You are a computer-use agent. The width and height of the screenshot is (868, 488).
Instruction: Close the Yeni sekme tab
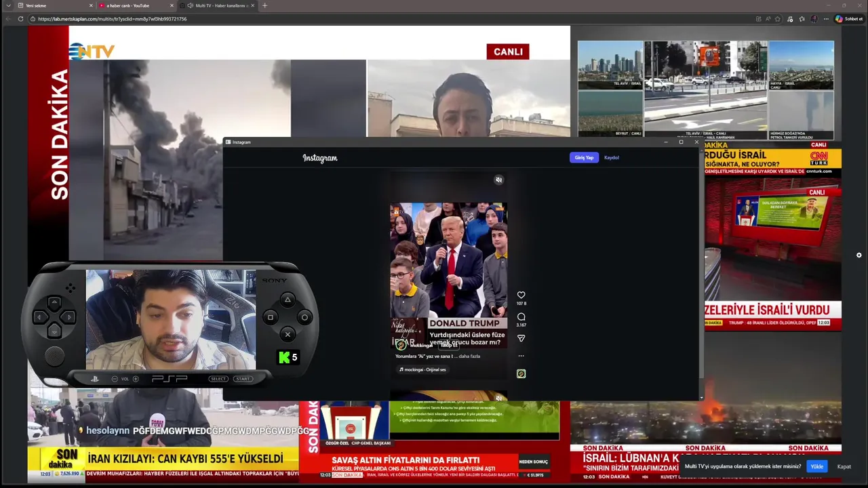(x=91, y=5)
